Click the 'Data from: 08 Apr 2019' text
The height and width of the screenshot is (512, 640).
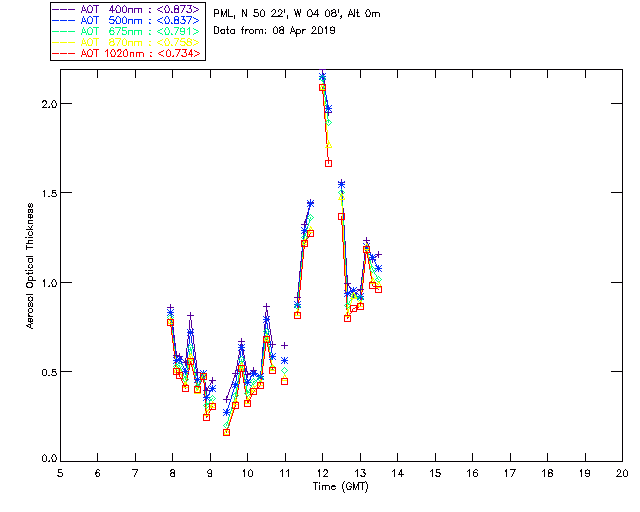coord(275,31)
